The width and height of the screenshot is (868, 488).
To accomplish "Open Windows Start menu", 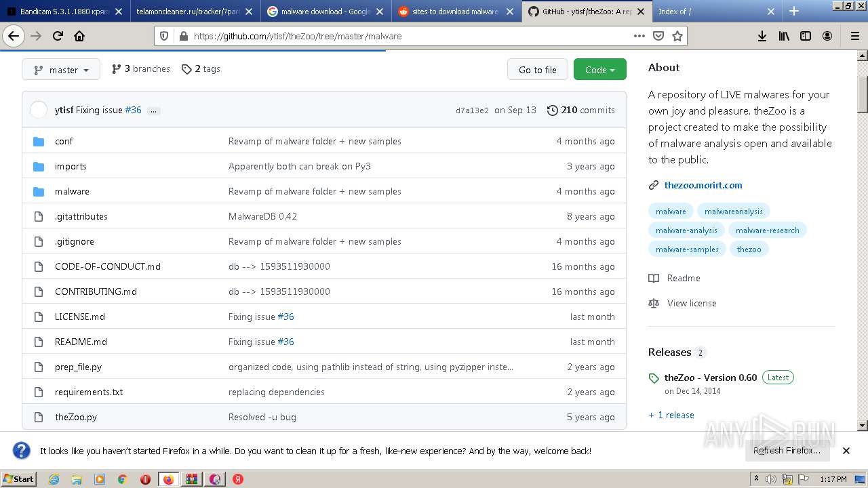I will click(19, 479).
